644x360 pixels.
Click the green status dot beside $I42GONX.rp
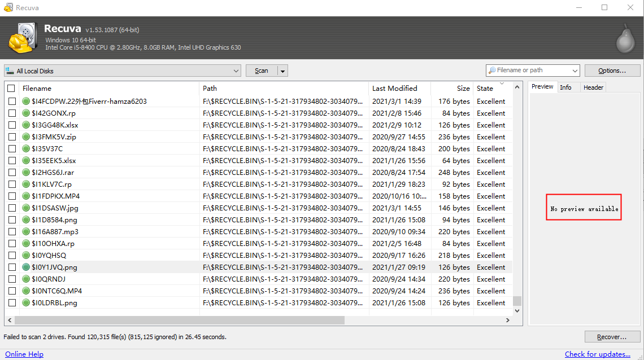[x=26, y=113]
